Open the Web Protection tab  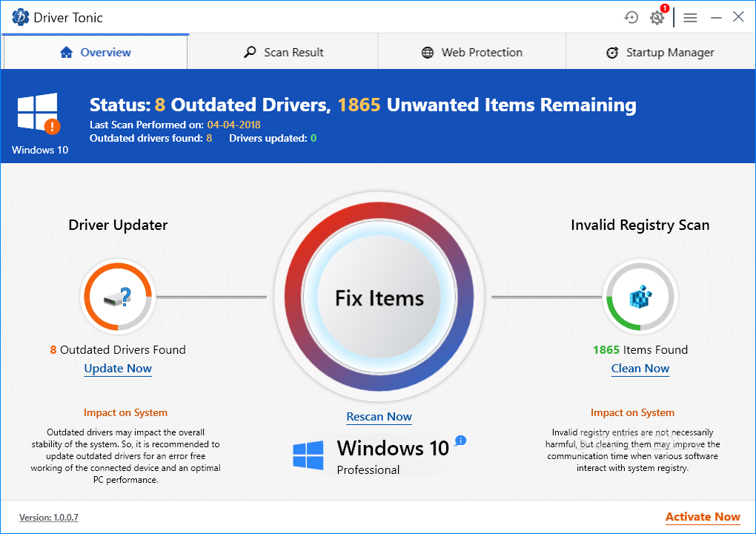[x=472, y=52]
